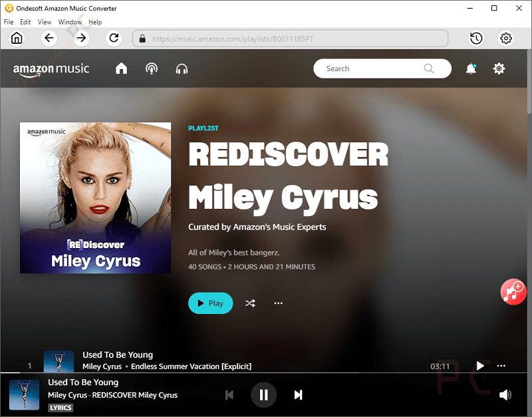Click the search magnifier icon

[x=428, y=69]
